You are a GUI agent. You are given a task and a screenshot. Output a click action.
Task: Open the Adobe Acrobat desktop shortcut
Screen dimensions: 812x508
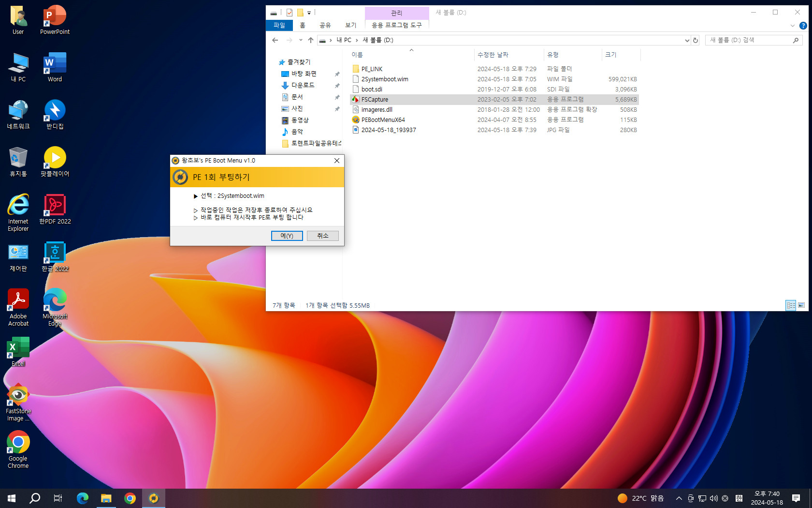[x=18, y=308]
